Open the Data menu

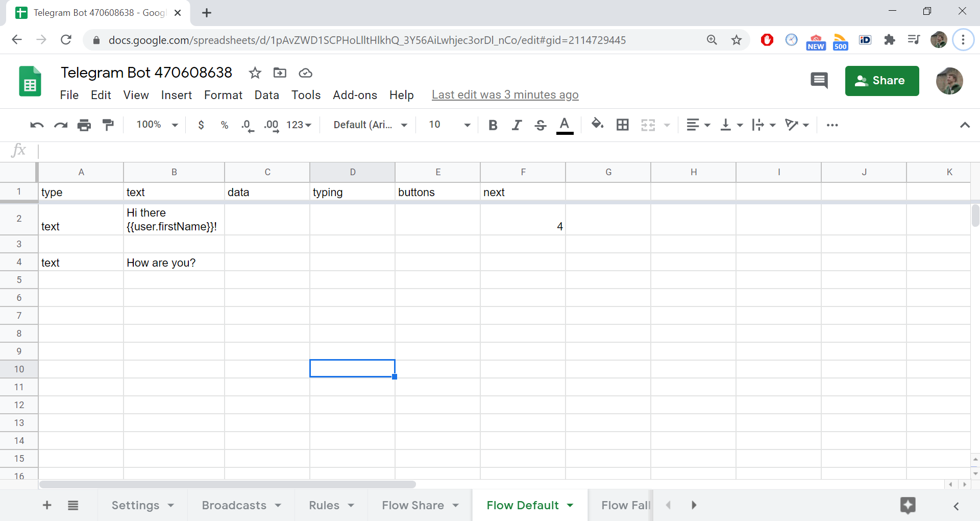click(x=267, y=95)
